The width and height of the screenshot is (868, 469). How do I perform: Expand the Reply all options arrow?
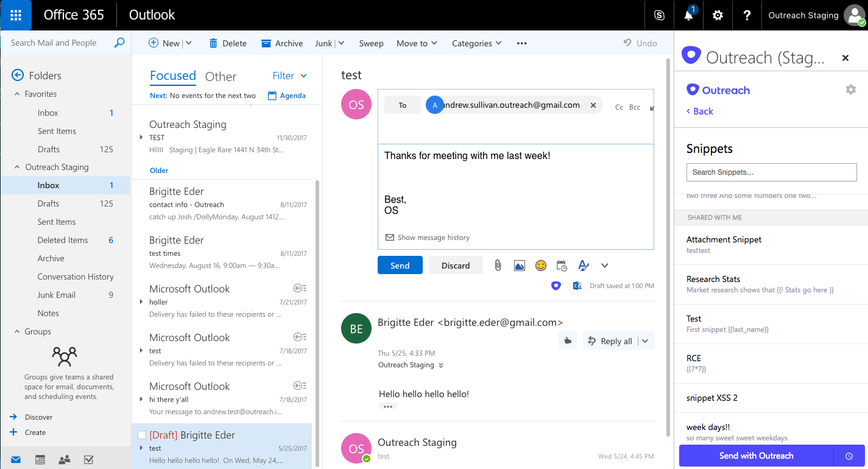tap(645, 341)
